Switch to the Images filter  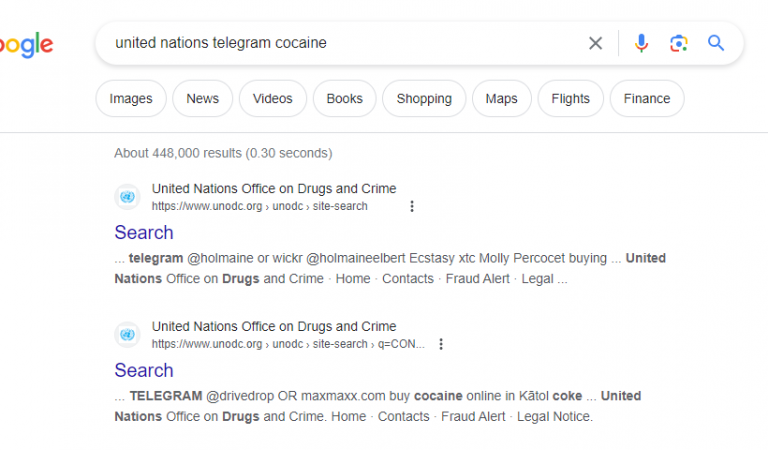131,98
